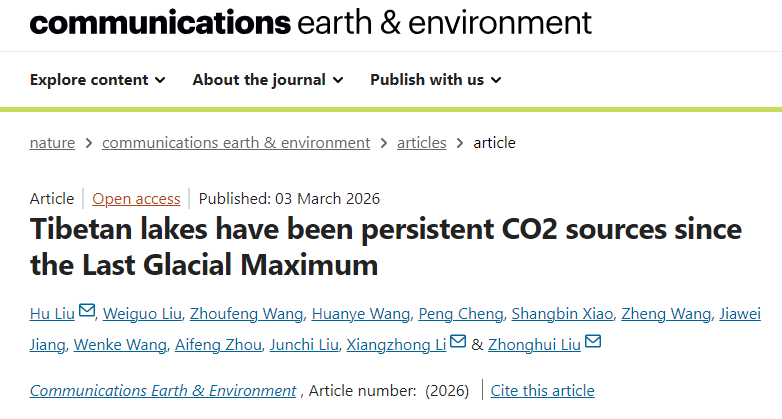Expand the Publish with us menu

point(435,80)
